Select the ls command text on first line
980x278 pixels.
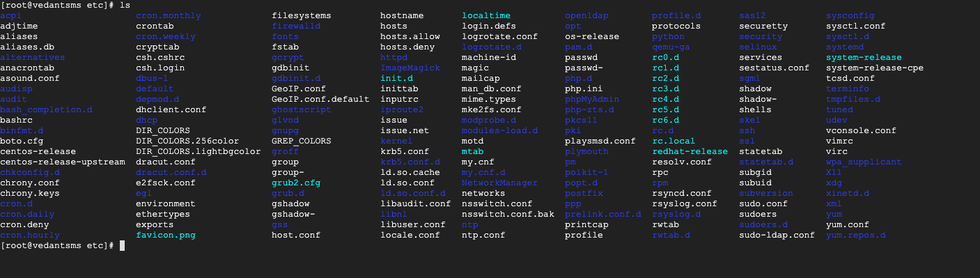tap(125, 5)
